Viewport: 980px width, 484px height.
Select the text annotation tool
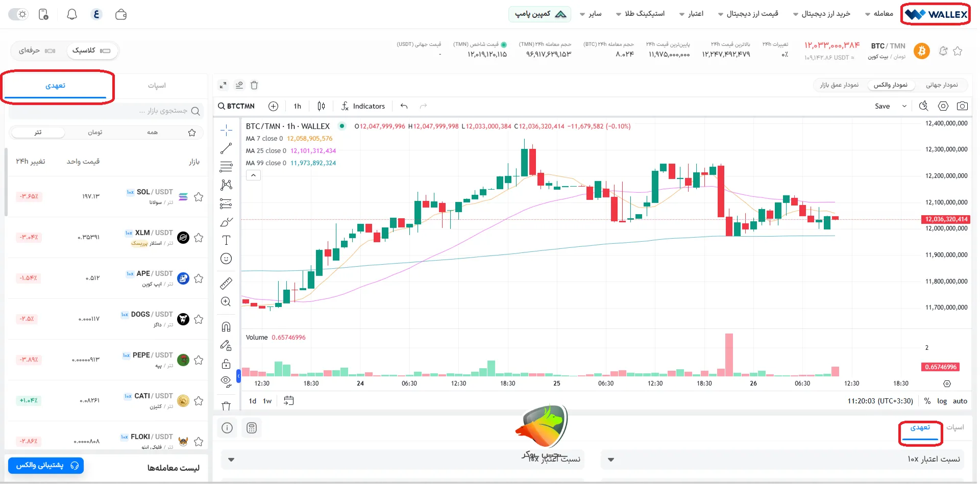click(x=226, y=240)
